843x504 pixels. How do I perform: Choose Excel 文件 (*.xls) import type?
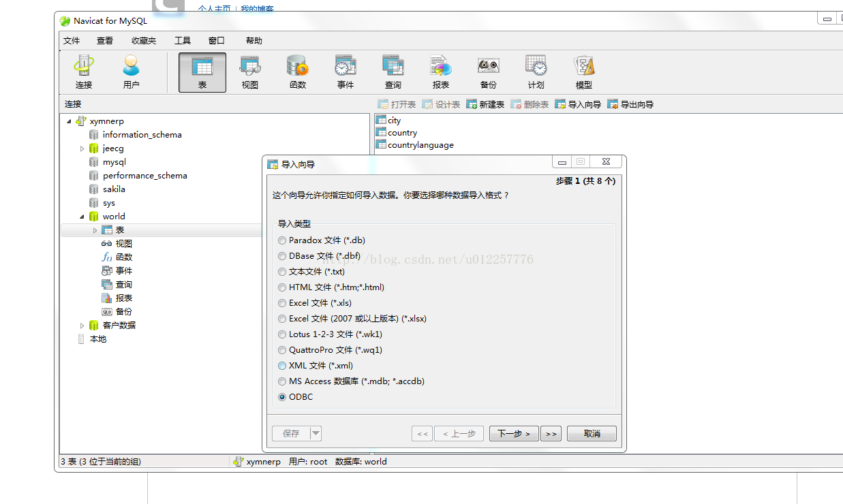pyautogui.click(x=282, y=303)
